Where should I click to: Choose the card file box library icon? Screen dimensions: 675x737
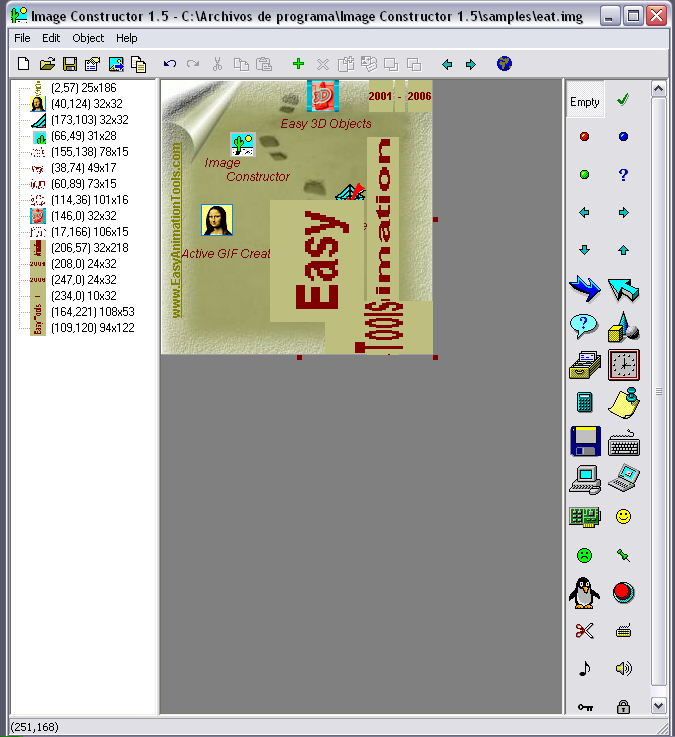pos(585,365)
